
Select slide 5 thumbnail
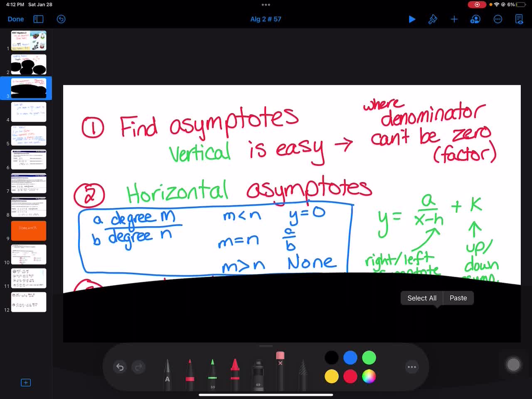(29, 135)
